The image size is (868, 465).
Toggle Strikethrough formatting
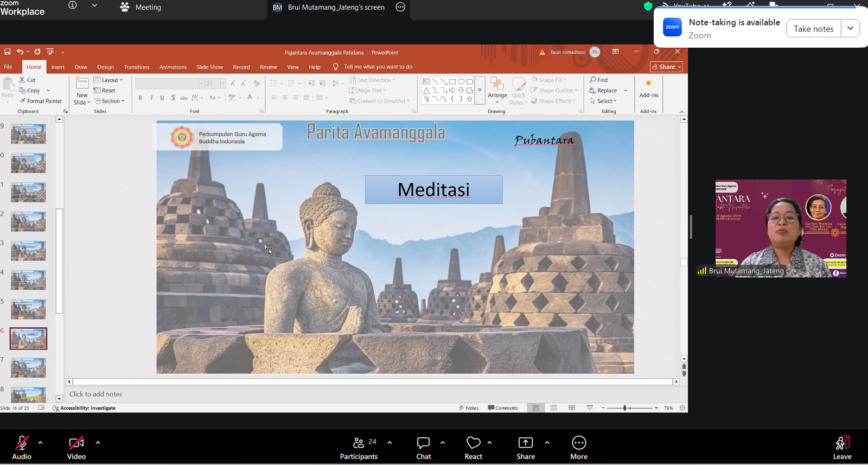point(184,98)
